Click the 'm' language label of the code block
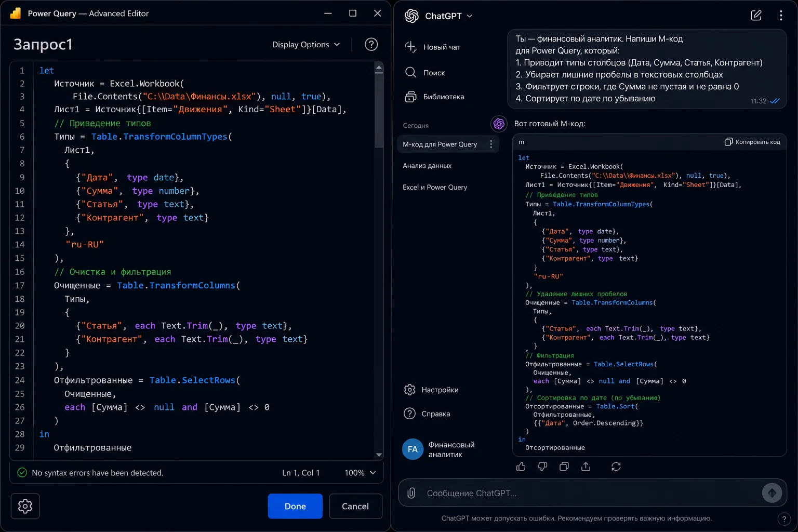Screen dimensions: 798x532 point(521,142)
